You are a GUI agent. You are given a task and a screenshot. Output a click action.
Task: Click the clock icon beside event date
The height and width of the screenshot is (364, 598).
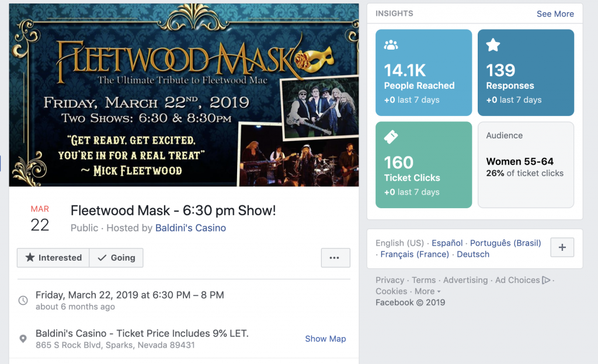(x=23, y=300)
